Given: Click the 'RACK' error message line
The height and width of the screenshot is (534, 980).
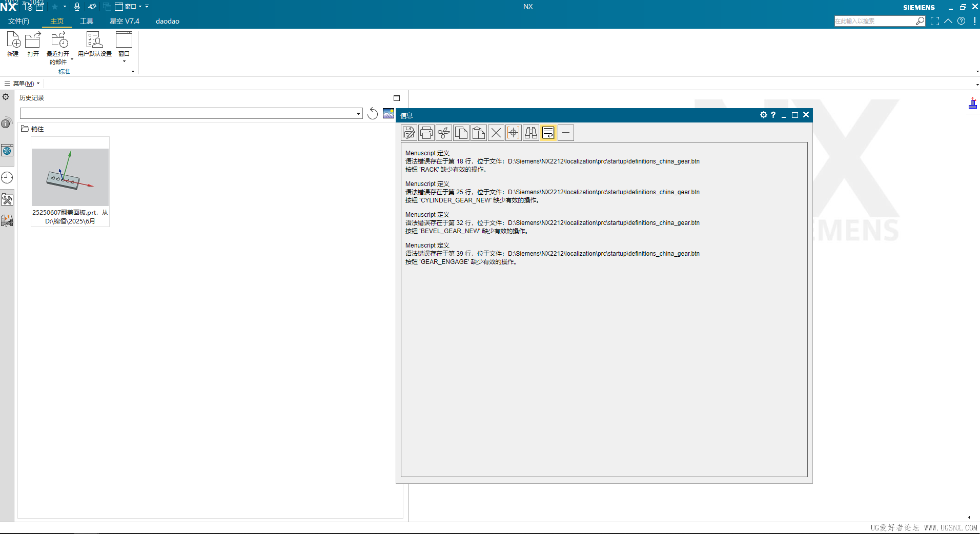Looking at the screenshot, I should (446, 170).
